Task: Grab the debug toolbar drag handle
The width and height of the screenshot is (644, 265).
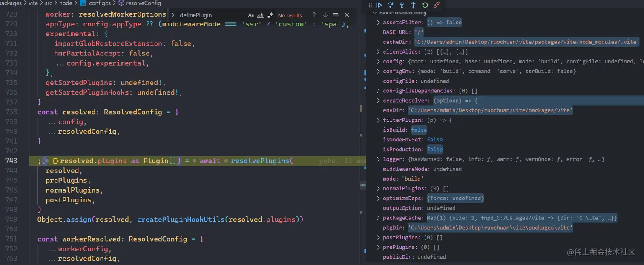Action: click(370, 5)
